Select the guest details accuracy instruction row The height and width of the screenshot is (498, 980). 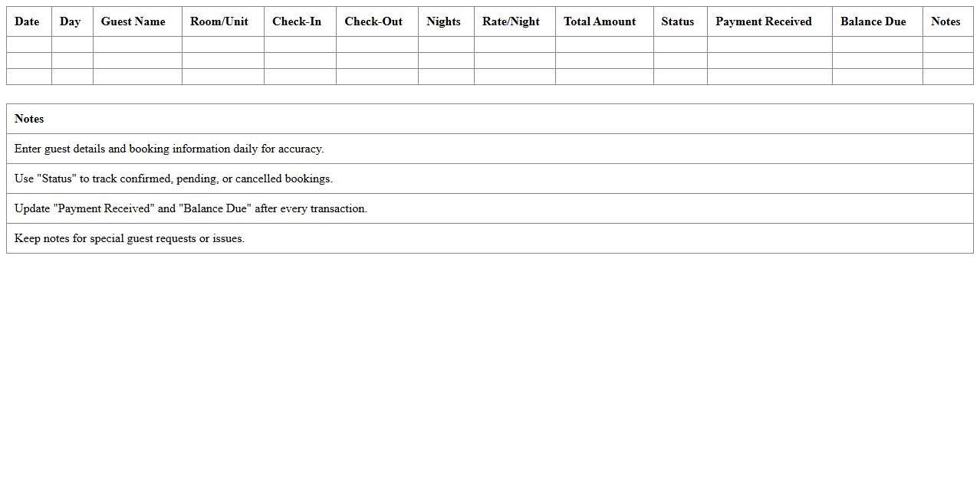[x=169, y=149]
